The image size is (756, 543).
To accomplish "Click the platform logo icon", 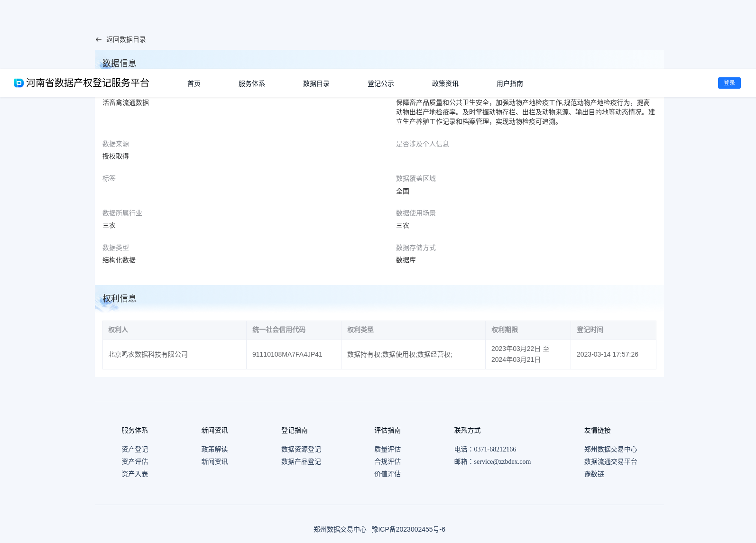I will coord(19,83).
